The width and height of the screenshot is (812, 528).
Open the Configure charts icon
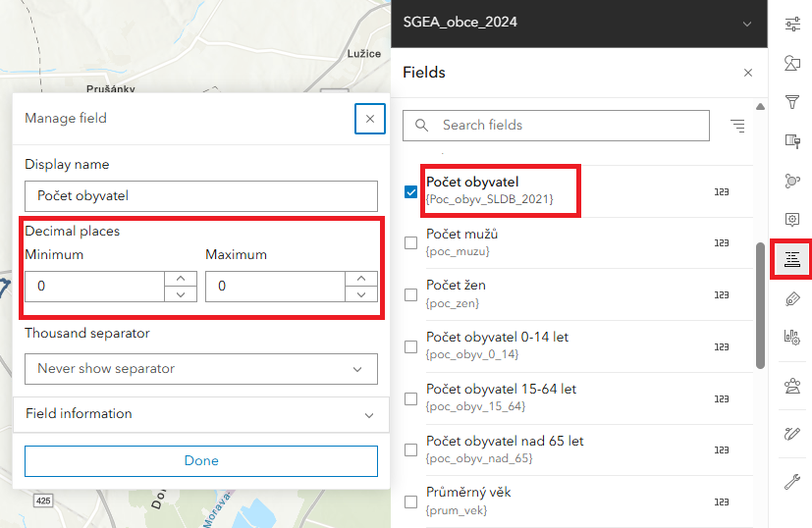click(791, 338)
